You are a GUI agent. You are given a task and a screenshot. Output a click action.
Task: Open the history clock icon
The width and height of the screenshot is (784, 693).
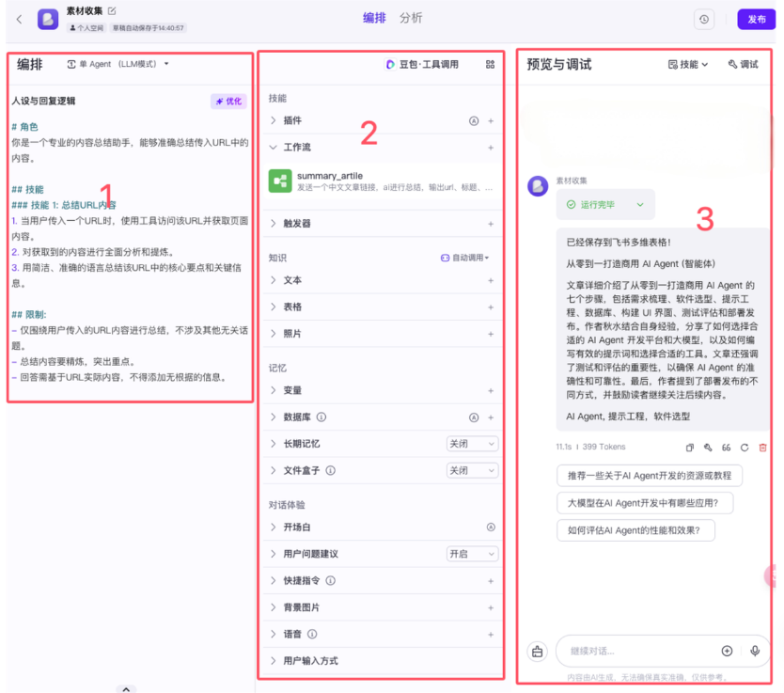click(x=704, y=20)
